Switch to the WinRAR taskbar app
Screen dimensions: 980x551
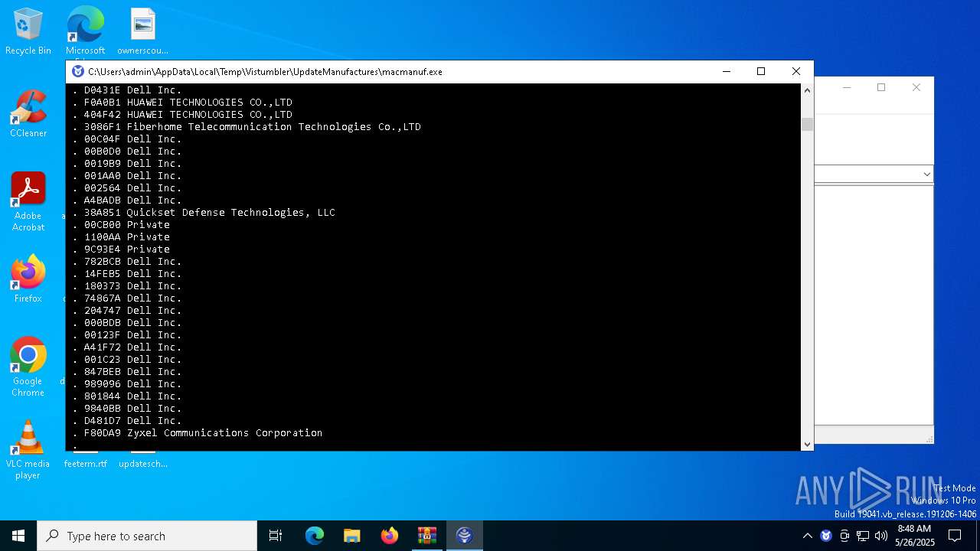(x=427, y=536)
